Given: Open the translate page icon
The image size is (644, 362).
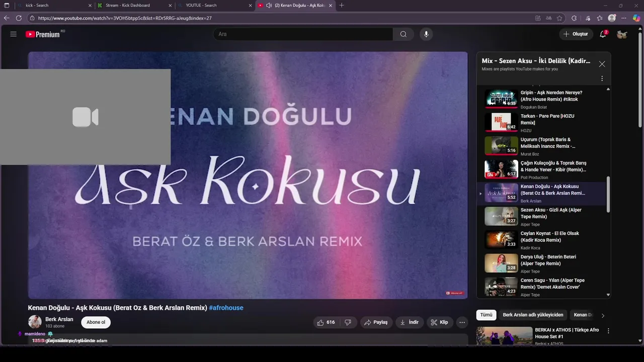Looking at the screenshot, I should click(548, 18).
